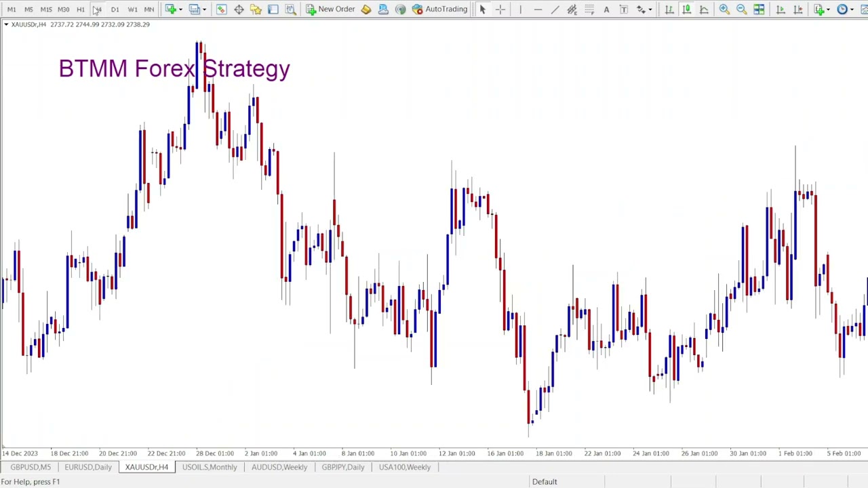This screenshot has width=868, height=488.
Task: Switch to M5 timeframe
Action: (28, 9)
